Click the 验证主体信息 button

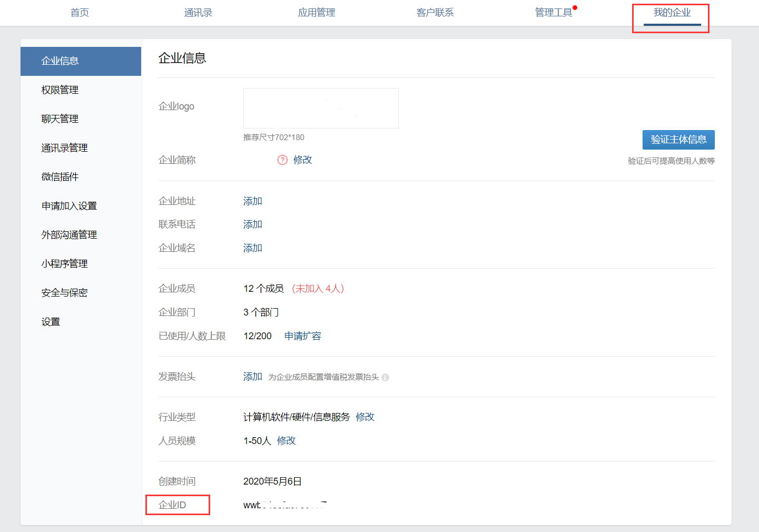[x=678, y=140]
